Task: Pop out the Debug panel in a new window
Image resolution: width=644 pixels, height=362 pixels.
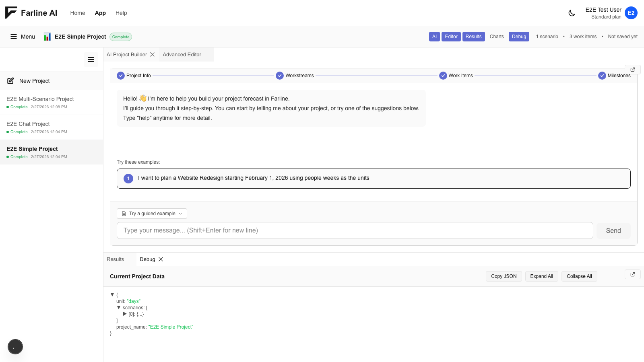Action: 632,274
